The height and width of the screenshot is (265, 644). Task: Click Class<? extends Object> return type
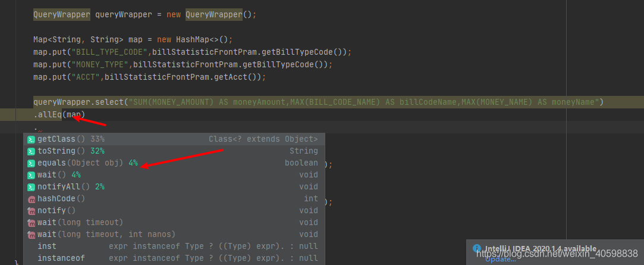coord(263,139)
